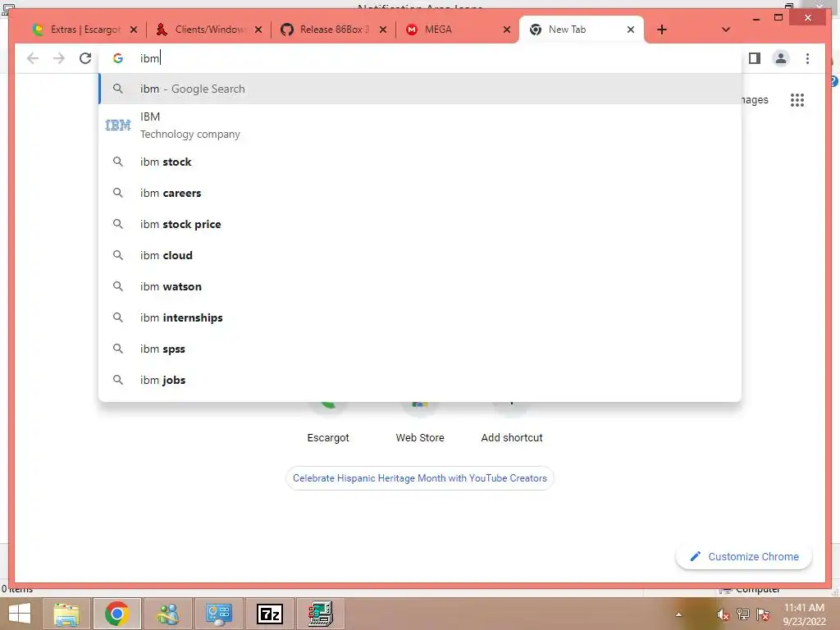
Task: Choose the 'ibm watson' suggestion
Action: pyautogui.click(x=421, y=286)
